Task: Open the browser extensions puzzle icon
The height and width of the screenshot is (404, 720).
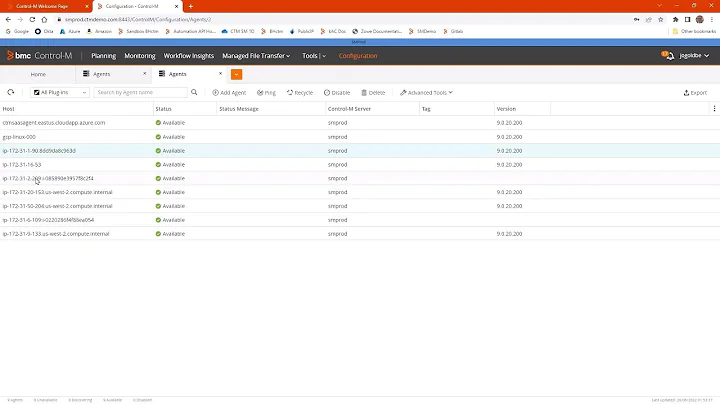Action: [x=675, y=19]
